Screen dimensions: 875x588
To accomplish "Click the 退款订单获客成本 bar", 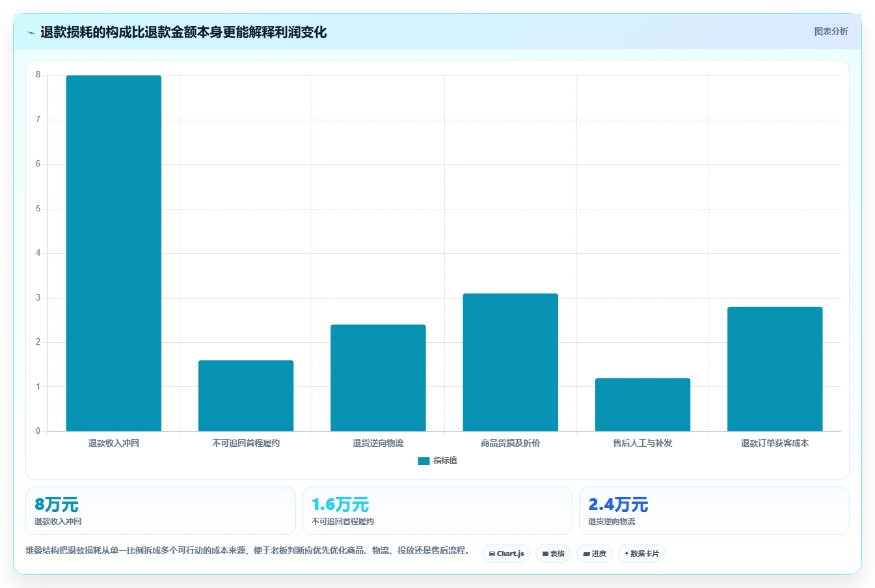I will (x=775, y=369).
